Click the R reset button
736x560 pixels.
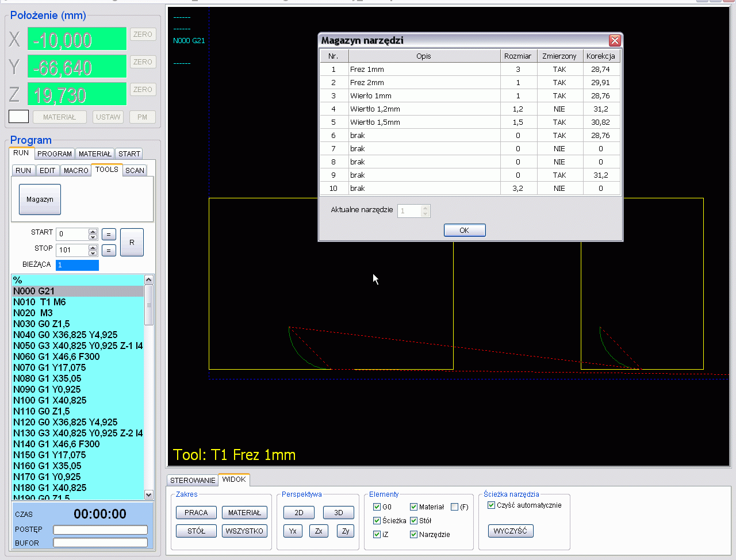[132, 242]
